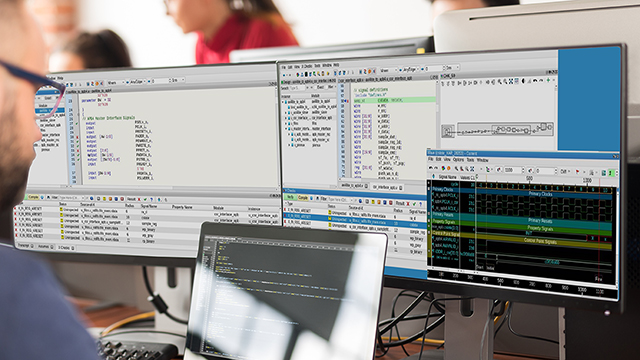This screenshot has width=640, height=360.
Task: Click the green plus icon in the schematic toolbar
Action: (x=548, y=80)
